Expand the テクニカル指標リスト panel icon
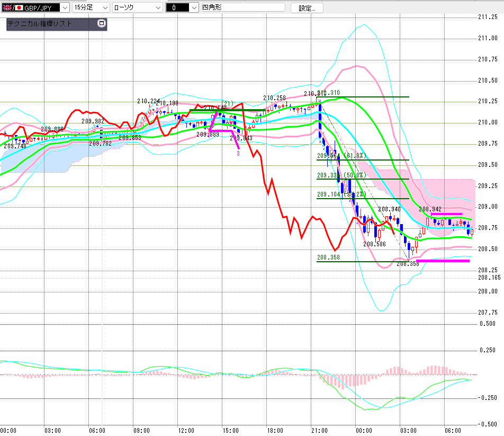Screen dimensions: 504x436 102,23
